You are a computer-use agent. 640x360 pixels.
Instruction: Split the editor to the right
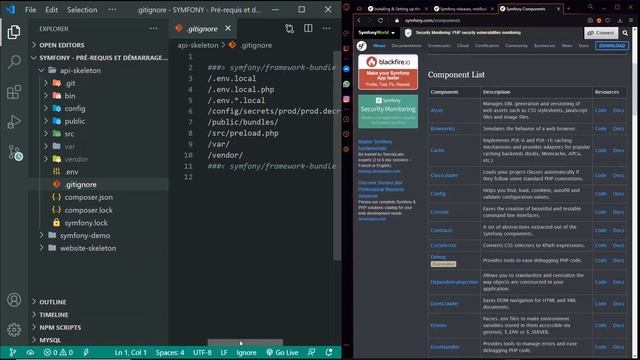point(308,28)
